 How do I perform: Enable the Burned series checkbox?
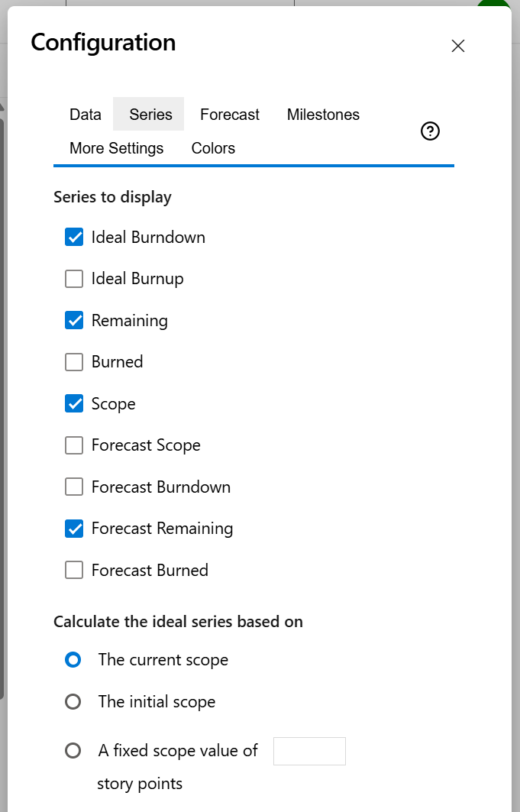point(73,361)
